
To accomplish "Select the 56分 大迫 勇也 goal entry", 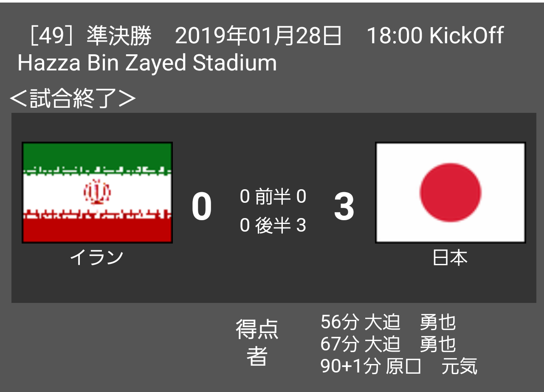I will tap(388, 322).
